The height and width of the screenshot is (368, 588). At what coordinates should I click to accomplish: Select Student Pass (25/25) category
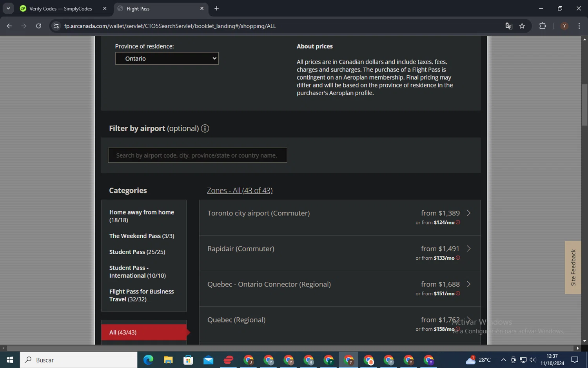(137, 252)
